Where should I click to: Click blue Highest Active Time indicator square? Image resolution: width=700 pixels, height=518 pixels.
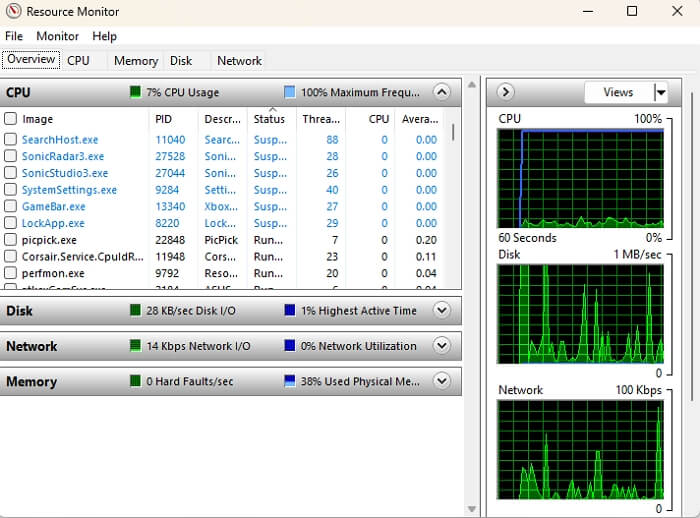coord(290,310)
